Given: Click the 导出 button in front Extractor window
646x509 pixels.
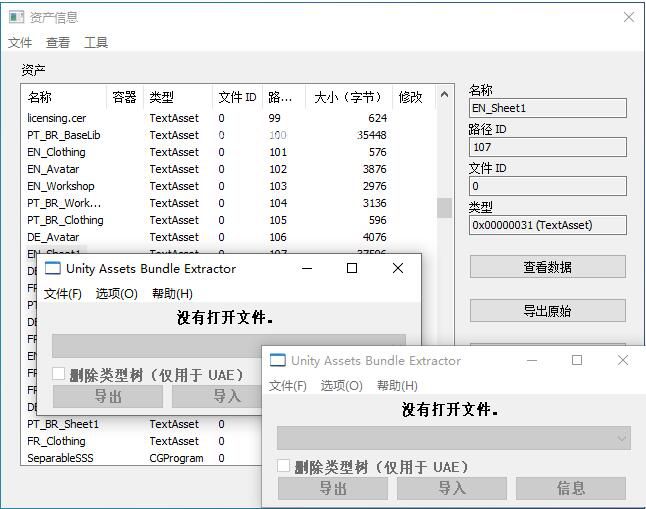Looking at the screenshot, I should (333, 488).
